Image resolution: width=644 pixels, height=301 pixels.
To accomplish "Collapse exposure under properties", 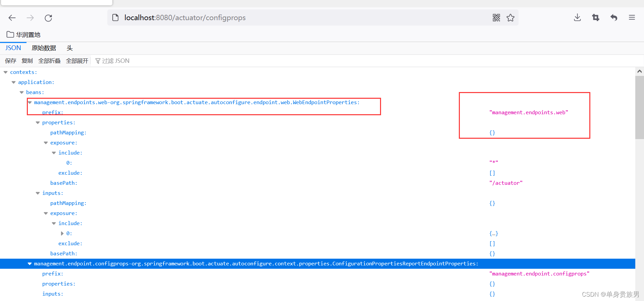I will pyautogui.click(x=46, y=143).
